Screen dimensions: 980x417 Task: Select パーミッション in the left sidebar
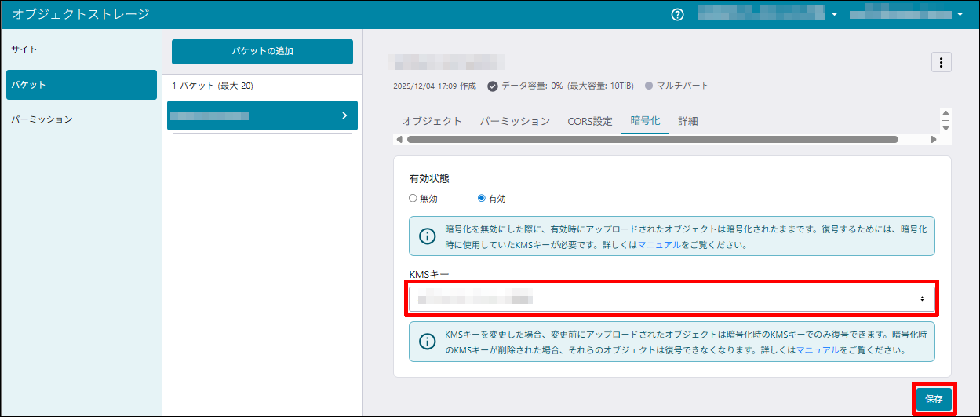pos(42,119)
